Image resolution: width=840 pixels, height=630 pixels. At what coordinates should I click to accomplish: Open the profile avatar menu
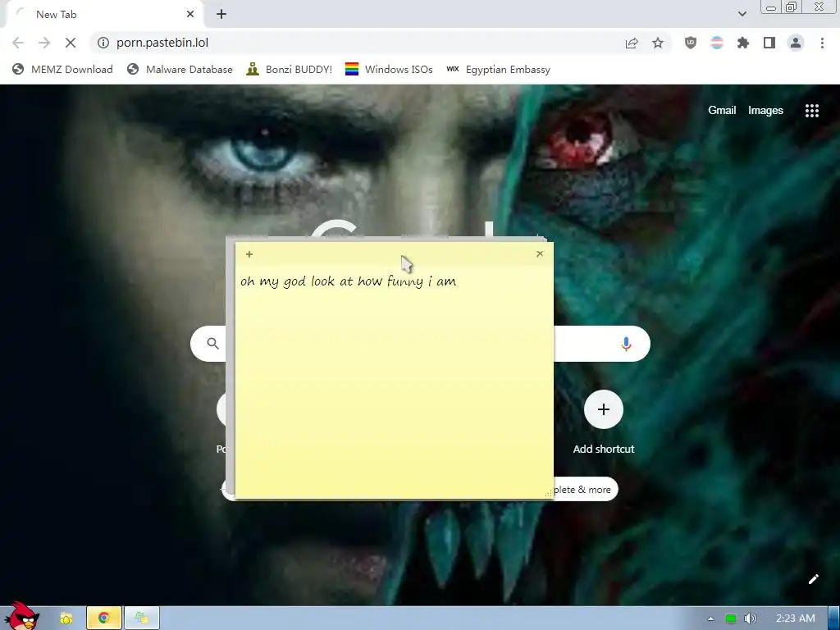[x=796, y=43]
